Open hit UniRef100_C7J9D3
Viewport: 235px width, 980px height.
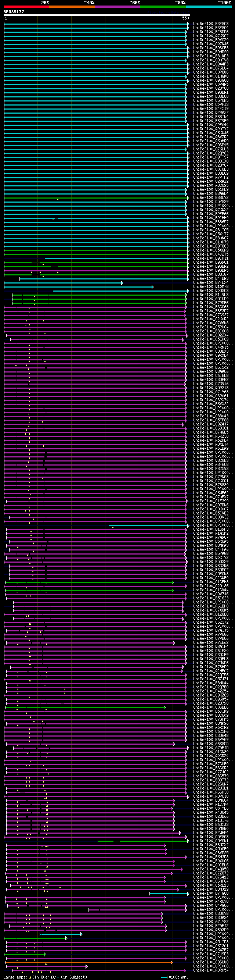click(211, 954)
